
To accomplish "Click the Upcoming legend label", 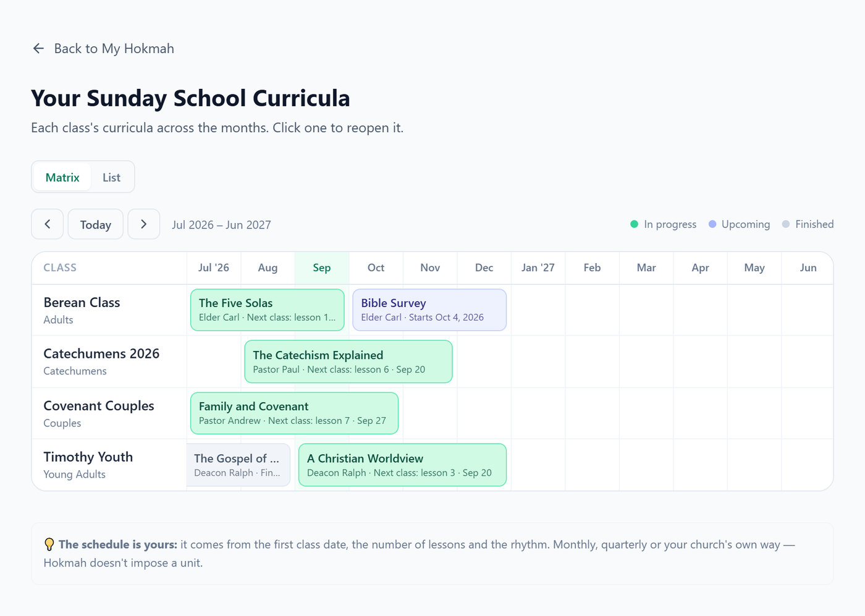I will (x=746, y=224).
